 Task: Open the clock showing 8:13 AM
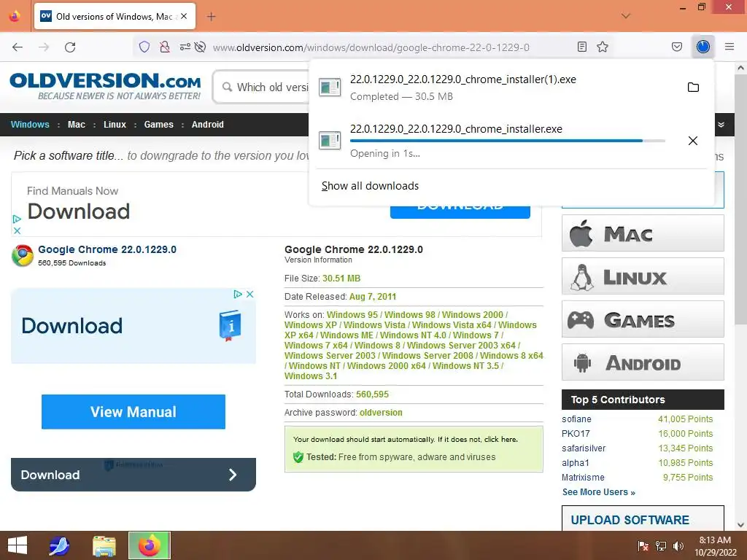click(716, 546)
